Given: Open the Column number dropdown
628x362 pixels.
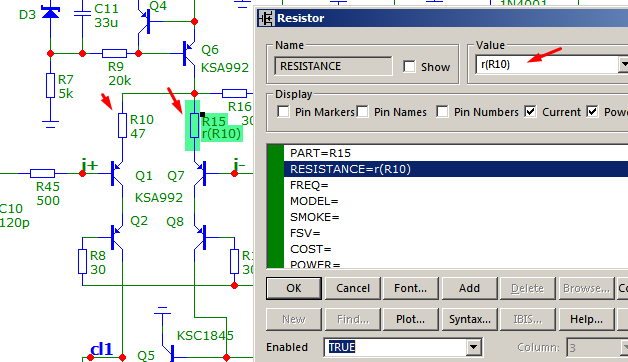Looking at the screenshot, I should [624, 347].
